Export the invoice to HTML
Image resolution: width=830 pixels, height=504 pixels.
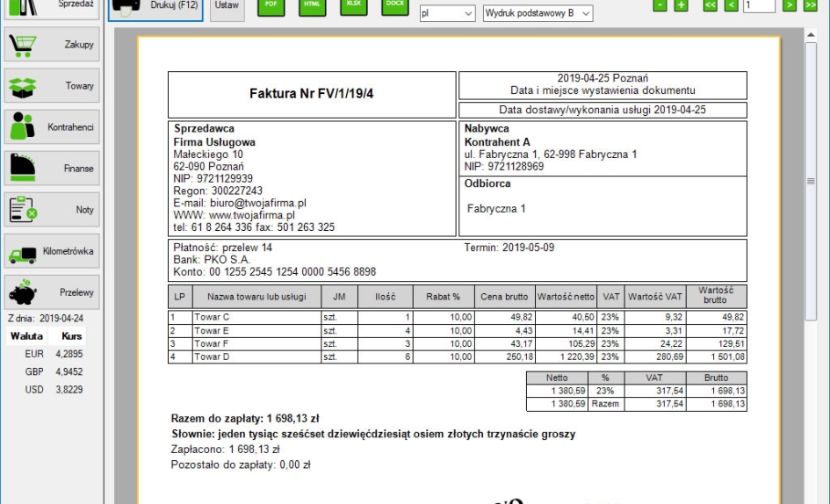(311, 5)
